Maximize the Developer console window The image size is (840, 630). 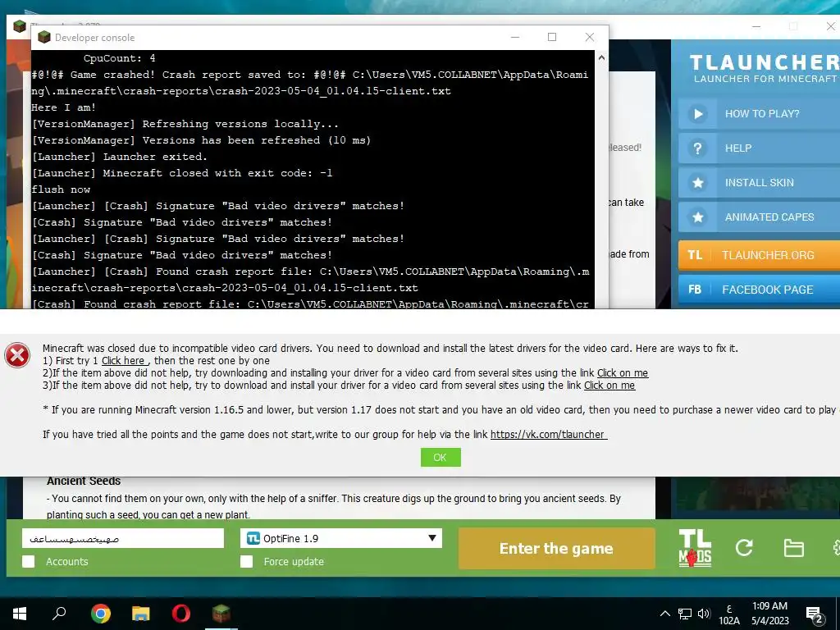tap(552, 37)
